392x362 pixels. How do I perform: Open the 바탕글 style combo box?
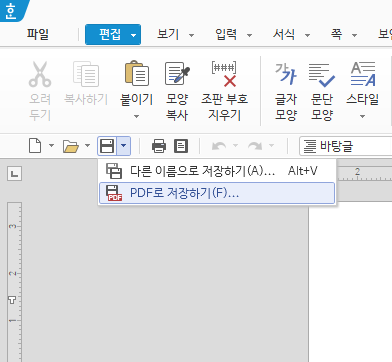tap(345, 146)
